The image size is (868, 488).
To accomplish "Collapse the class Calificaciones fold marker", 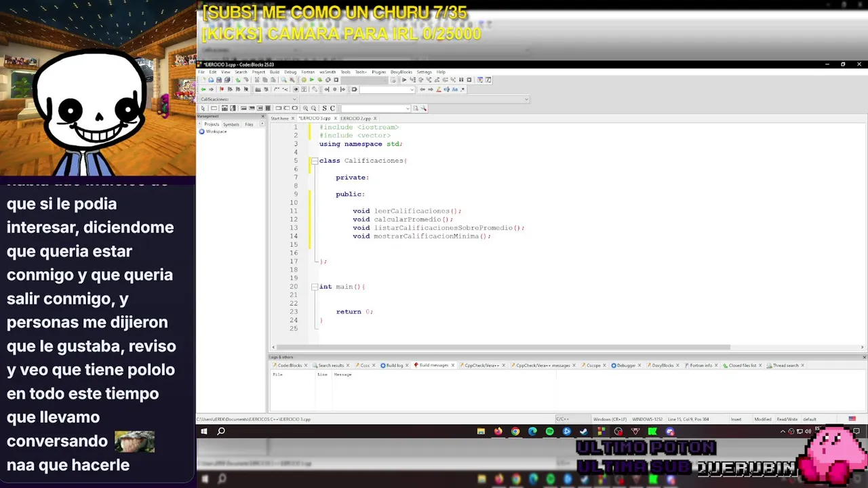I will coord(314,161).
